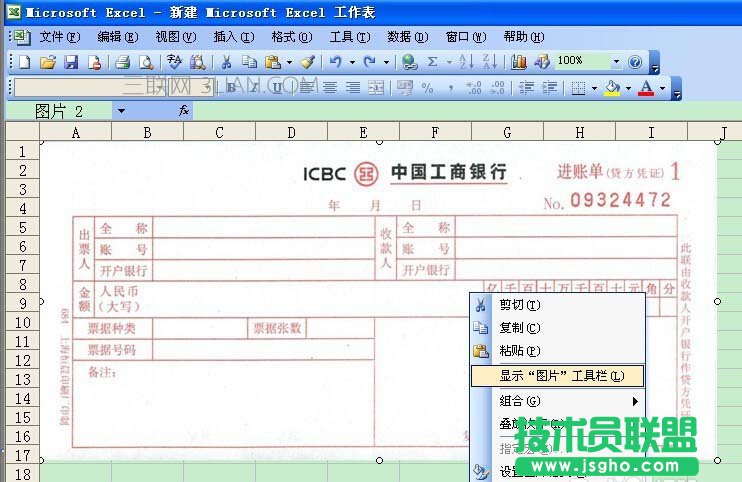The image size is (742, 482).
Task: Click the AutoSum sigma icon
Action: (432, 62)
